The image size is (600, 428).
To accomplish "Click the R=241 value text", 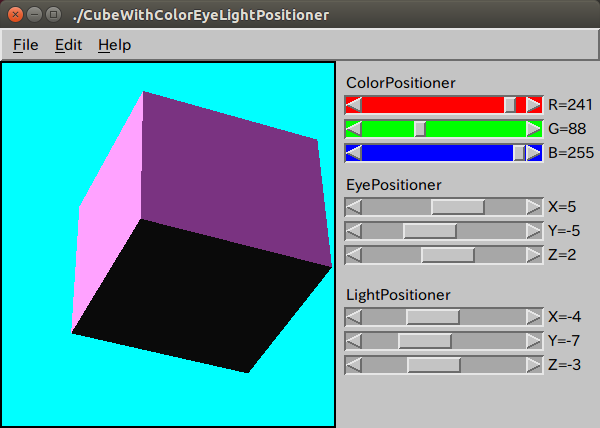I will tap(570, 105).
